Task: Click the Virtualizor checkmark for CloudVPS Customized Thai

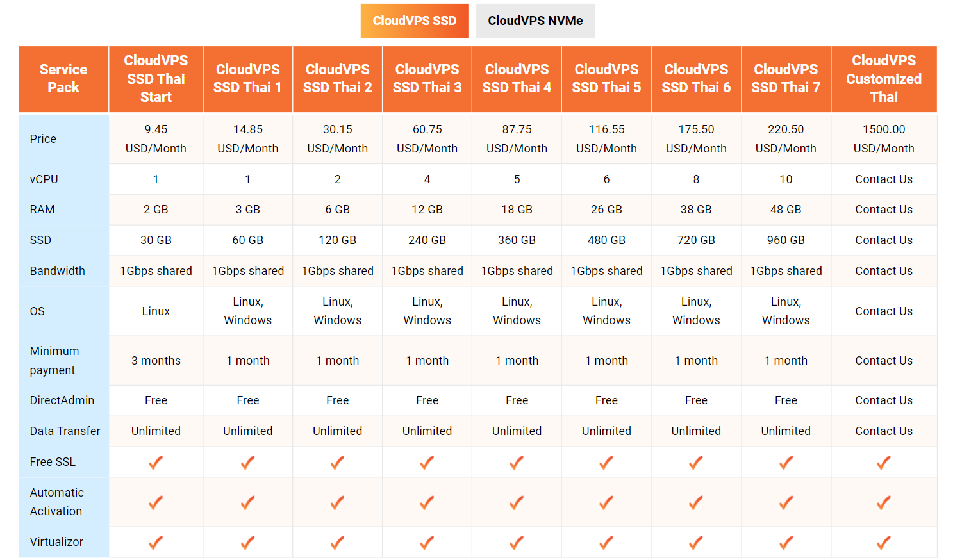Action: [x=884, y=541]
